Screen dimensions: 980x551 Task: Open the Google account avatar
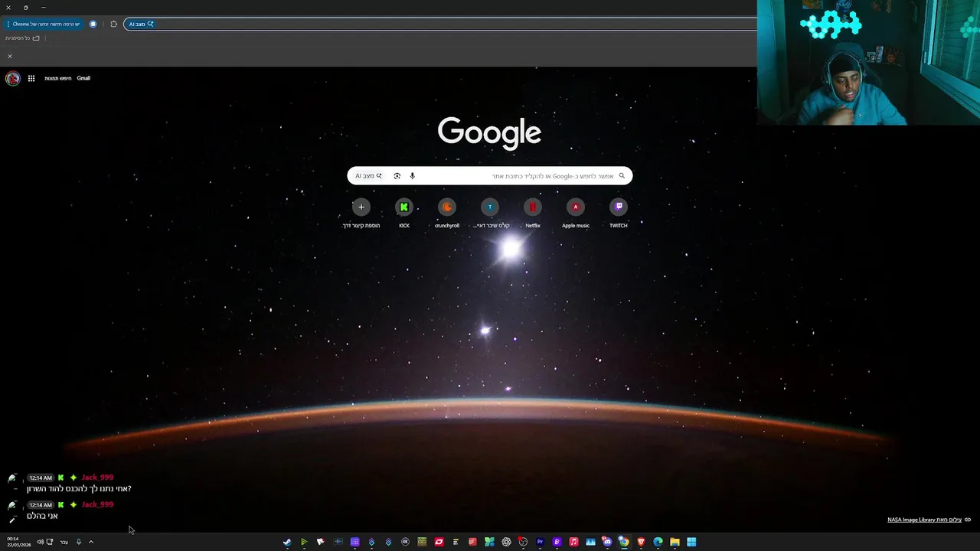(x=12, y=78)
